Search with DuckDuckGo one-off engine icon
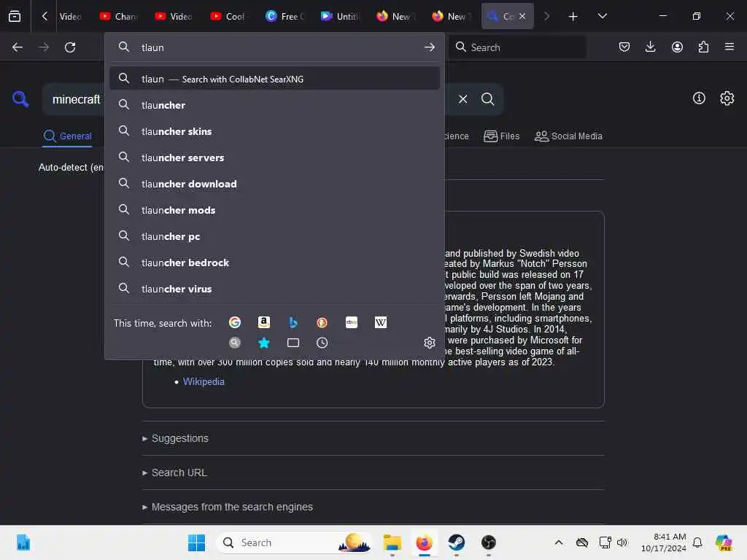747x560 pixels. [x=322, y=322]
